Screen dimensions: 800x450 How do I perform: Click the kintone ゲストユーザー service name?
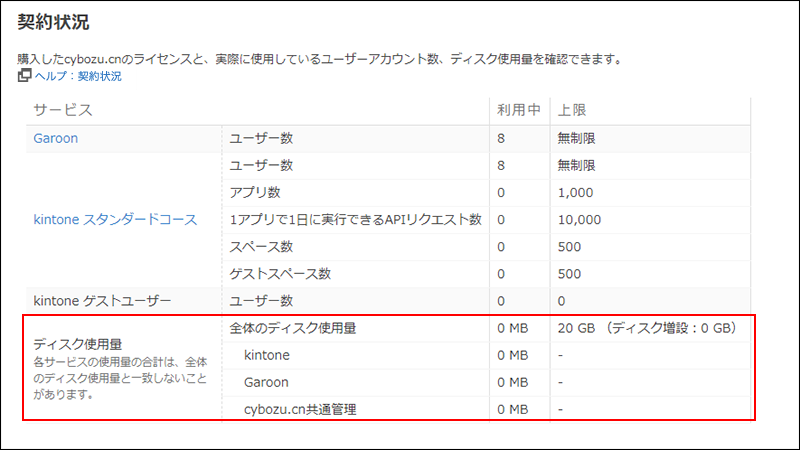[x=103, y=300]
